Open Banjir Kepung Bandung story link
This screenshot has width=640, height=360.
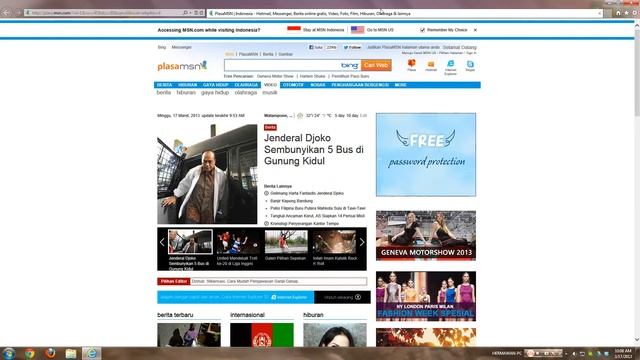(x=291, y=201)
